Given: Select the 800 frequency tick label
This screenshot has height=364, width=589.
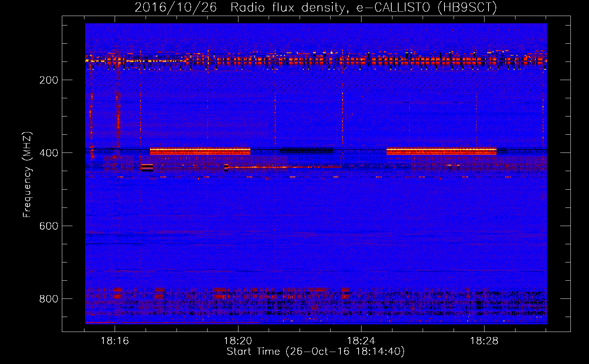Looking at the screenshot, I should click(x=49, y=299).
